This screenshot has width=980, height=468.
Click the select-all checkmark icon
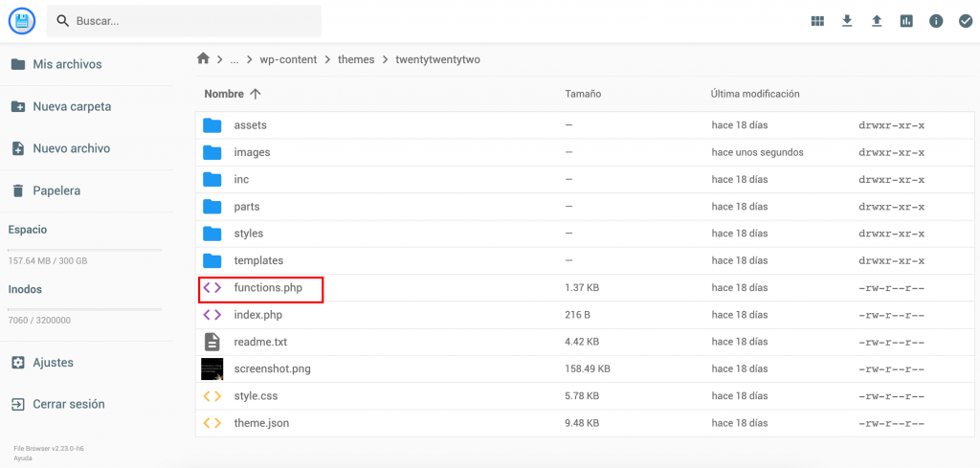965,21
